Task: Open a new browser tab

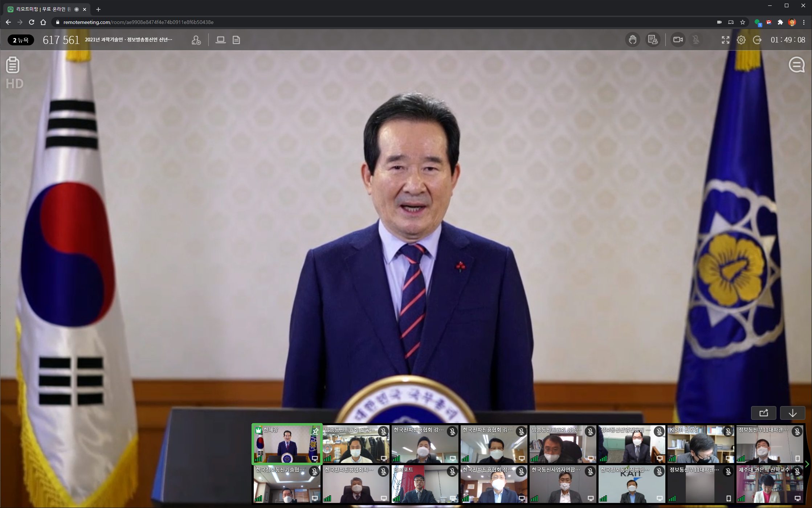Action: [98, 9]
